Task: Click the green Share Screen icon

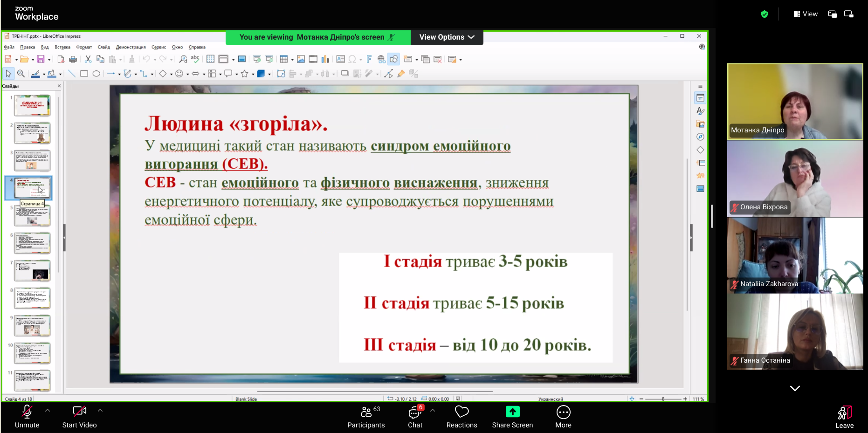Action: tap(512, 412)
